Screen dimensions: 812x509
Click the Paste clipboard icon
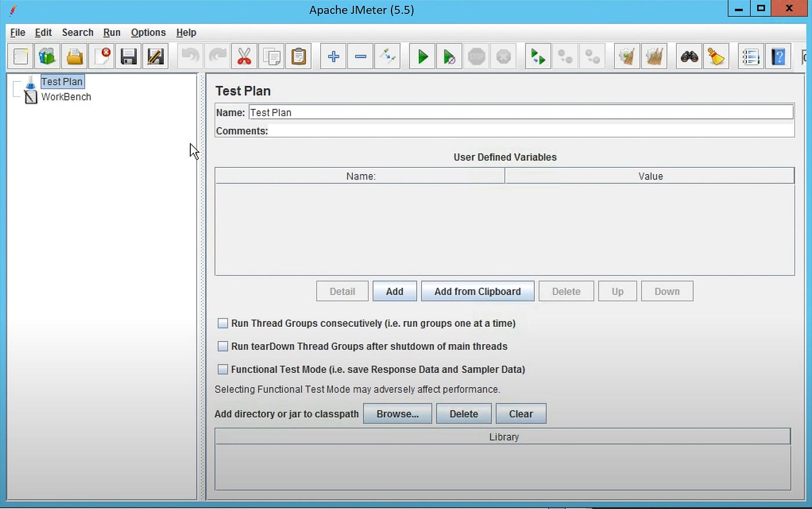(x=299, y=56)
